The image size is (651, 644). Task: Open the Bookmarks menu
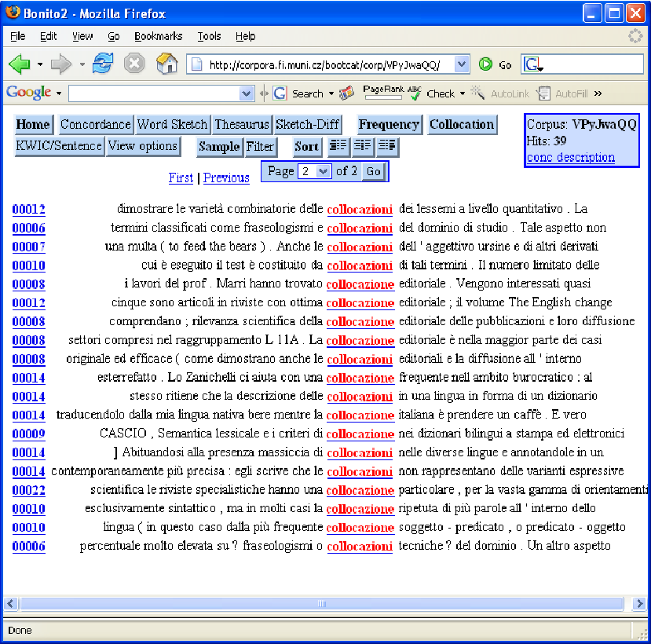click(x=159, y=36)
